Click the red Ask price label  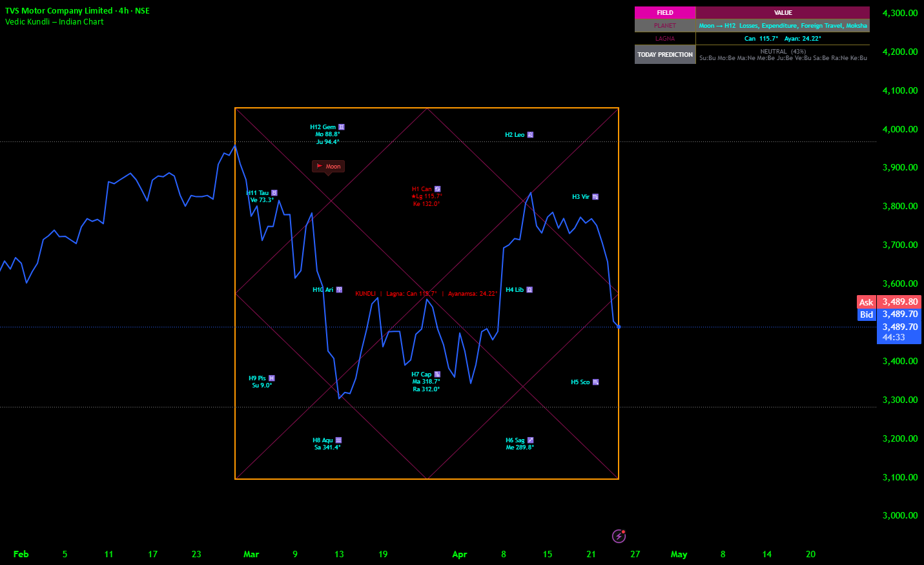(866, 302)
